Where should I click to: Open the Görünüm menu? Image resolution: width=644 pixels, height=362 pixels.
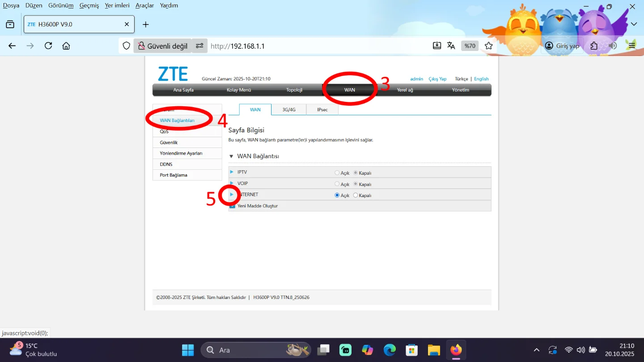(x=60, y=5)
